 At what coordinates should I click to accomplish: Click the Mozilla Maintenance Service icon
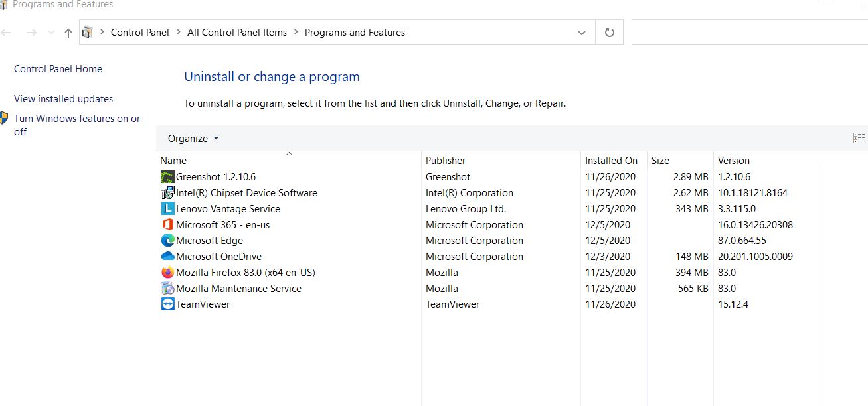[x=167, y=289]
